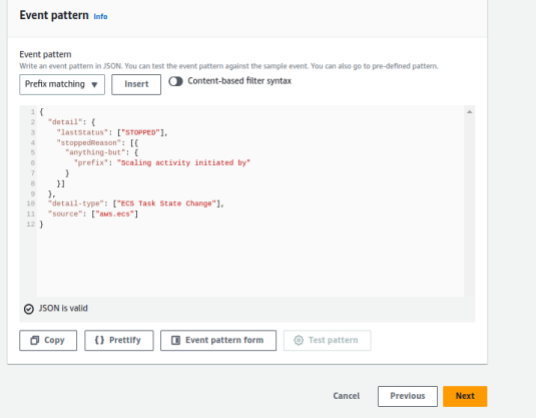
Task: Click the curly braces Prettify icon
Action: pyautogui.click(x=99, y=340)
